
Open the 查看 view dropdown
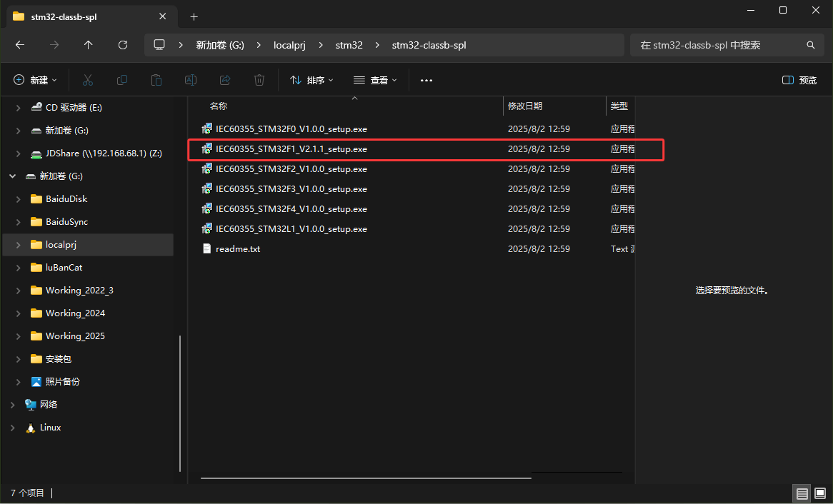(x=376, y=80)
